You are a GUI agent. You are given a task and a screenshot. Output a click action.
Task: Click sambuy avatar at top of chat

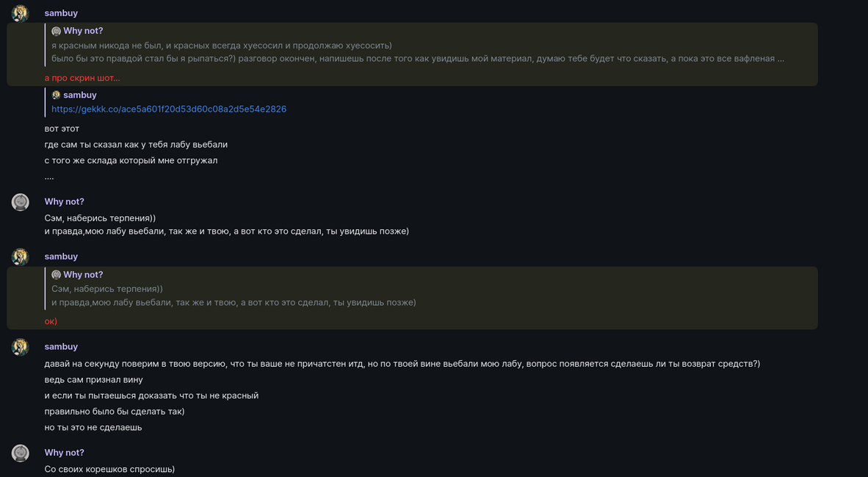click(x=21, y=14)
